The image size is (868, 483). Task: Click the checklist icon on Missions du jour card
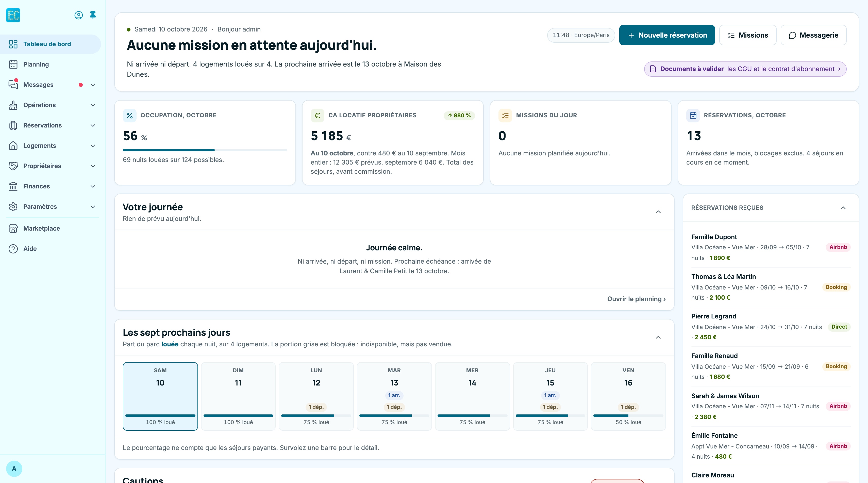[505, 116]
